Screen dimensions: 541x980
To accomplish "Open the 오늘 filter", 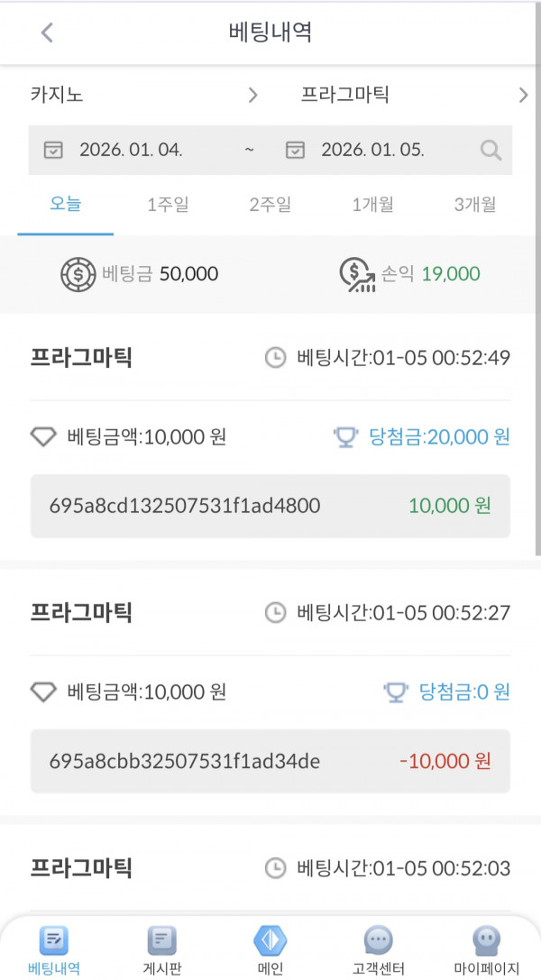I will 64,206.
